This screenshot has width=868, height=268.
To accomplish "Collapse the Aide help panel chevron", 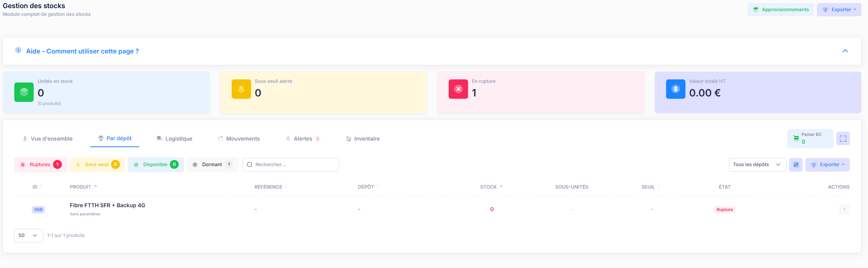I will 845,51.
